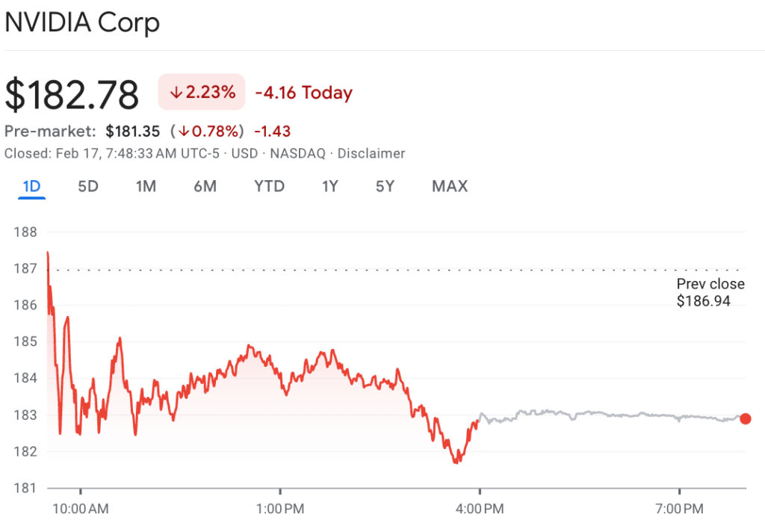Viewport: 765px width, 532px height.
Task: Open the 1M time range tab
Action: click(x=146, y=186)
